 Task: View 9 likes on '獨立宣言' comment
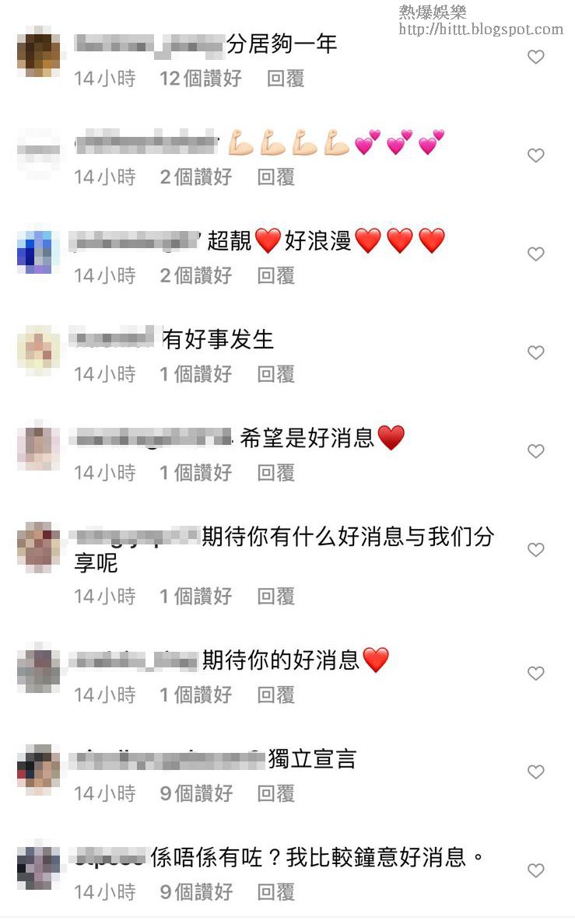click(196, 793)
